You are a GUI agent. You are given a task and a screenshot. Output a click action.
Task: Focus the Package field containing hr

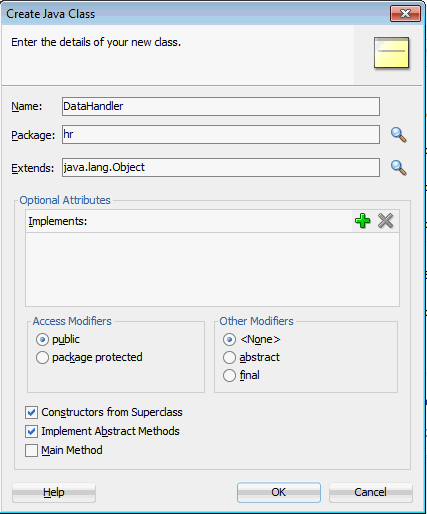pyautogui.click(x=221, y=135)
